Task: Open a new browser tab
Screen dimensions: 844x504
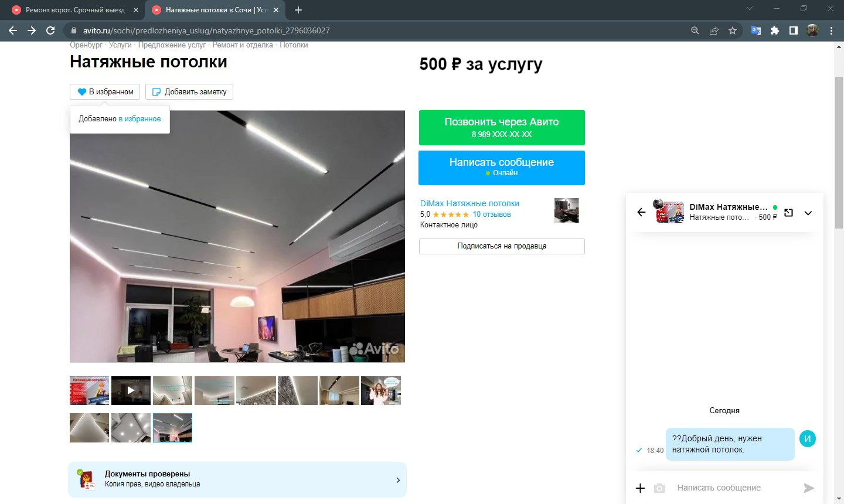Action: 298,10
